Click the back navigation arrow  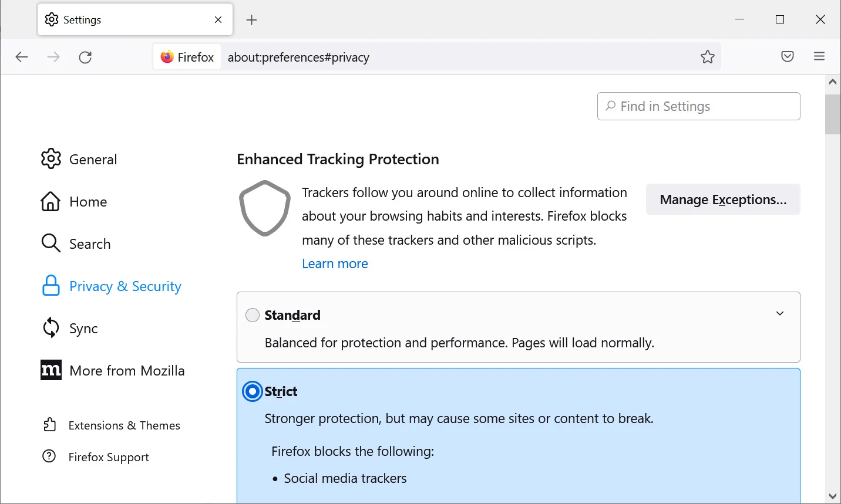[x=22, y=57]
